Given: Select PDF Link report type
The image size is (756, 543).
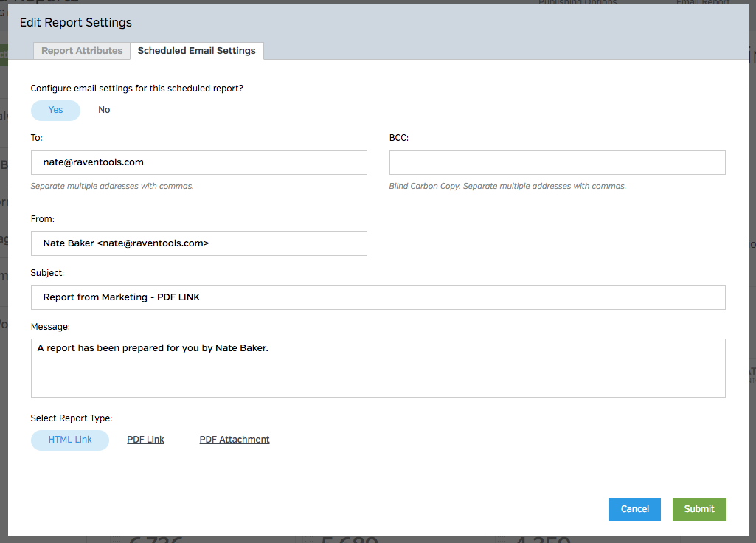Looking at the screenshot, I should 145,440.
